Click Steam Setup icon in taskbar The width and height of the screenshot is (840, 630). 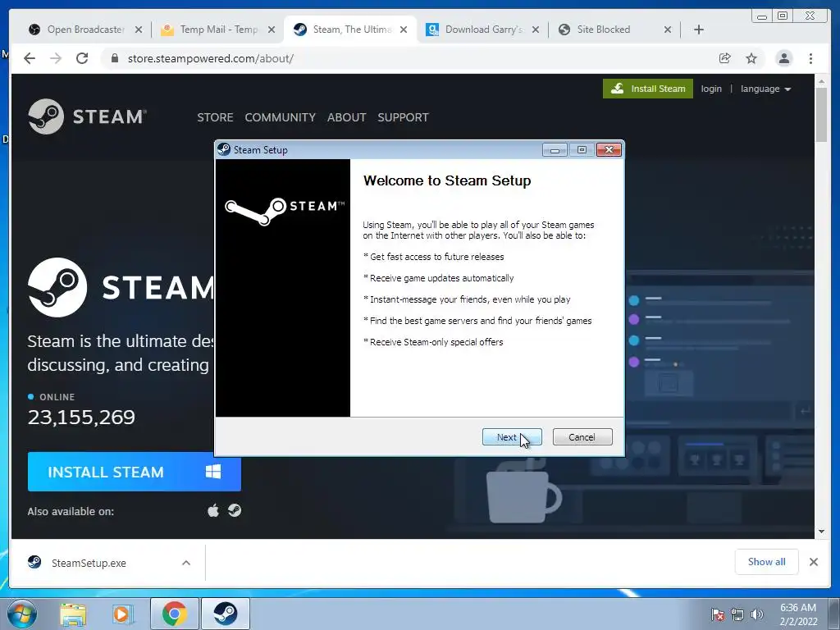226,614
